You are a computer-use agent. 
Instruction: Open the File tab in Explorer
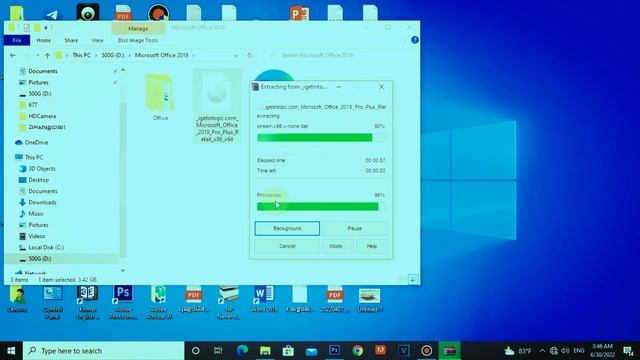(17, 40)
